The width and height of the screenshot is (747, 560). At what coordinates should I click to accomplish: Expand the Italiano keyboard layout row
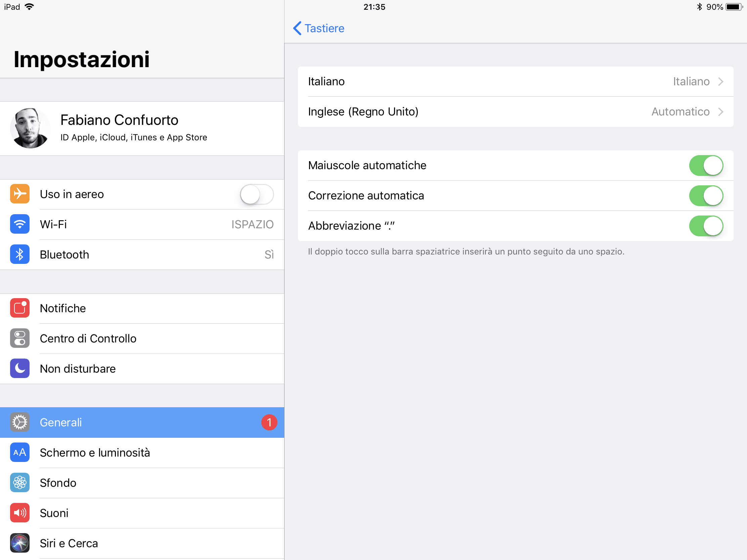pyautogui.click(x=516, y=81)
